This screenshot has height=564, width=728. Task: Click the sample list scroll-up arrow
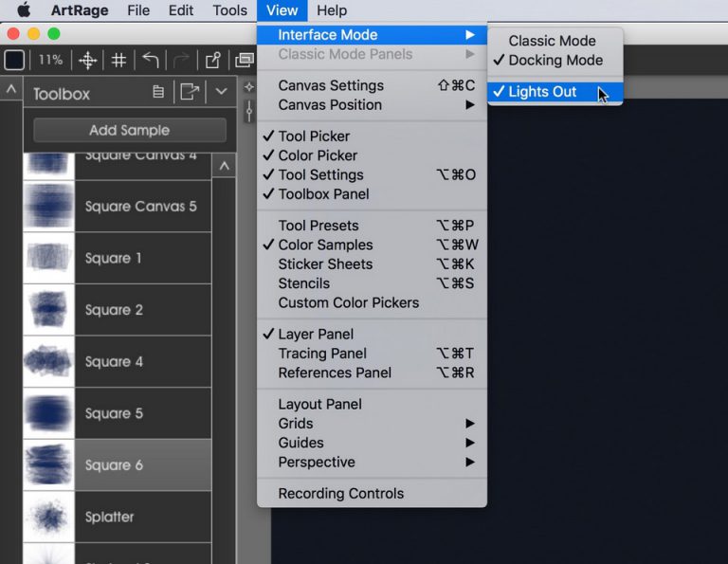(225, 166)
